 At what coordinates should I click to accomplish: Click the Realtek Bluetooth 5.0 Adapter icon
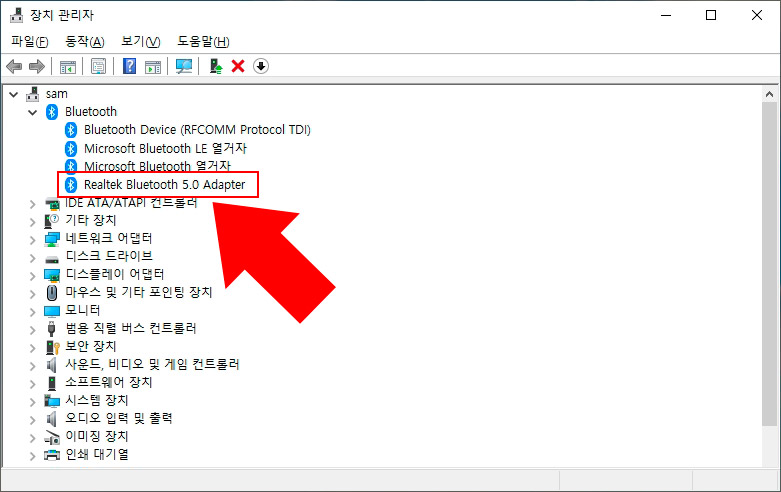[71, 185]
